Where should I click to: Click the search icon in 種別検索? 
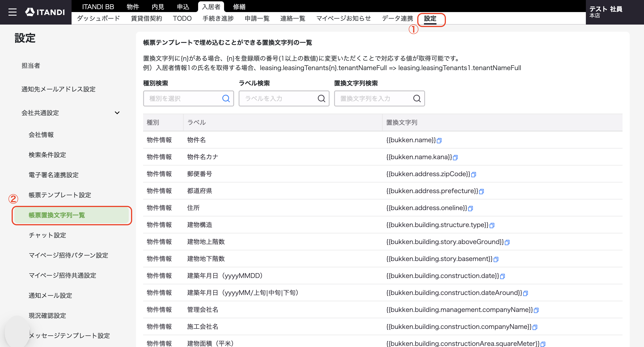point(226,99)
